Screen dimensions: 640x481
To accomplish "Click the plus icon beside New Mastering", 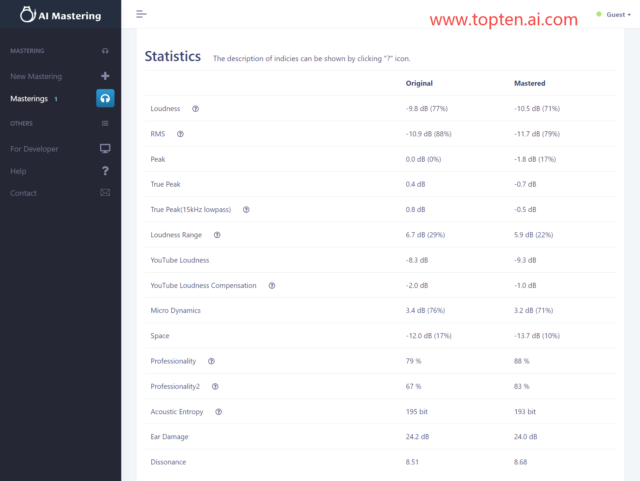I will 105,76.
